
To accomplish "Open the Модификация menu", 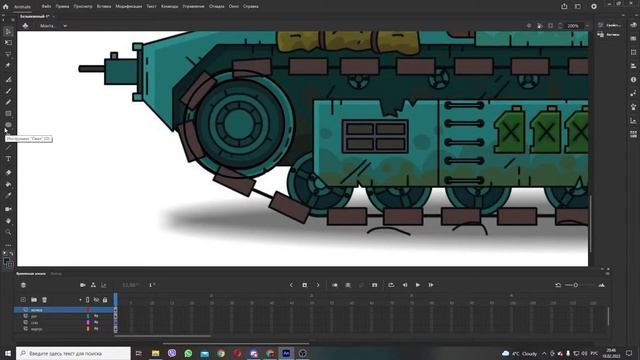I will coord(129,7).
